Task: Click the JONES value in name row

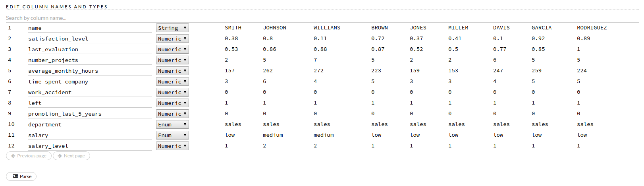Action: pos(418,28)
